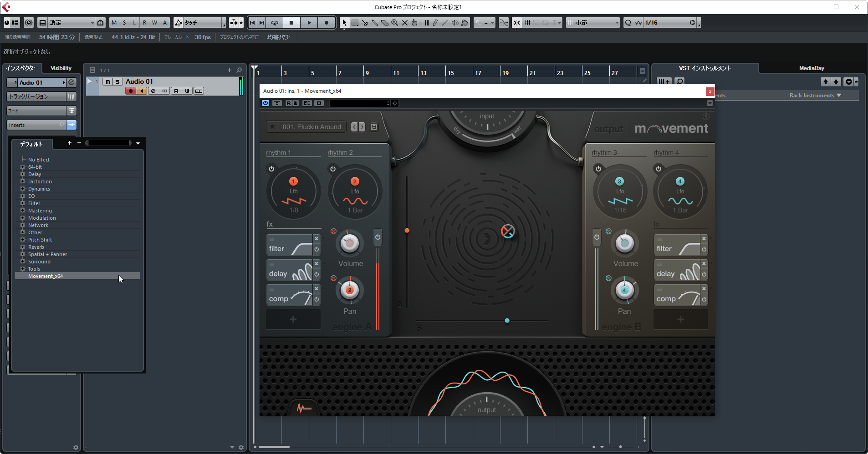Toggle the Cycle loop button
The width and height of the screenshot is (868, 454).
(x=275, y=22)
